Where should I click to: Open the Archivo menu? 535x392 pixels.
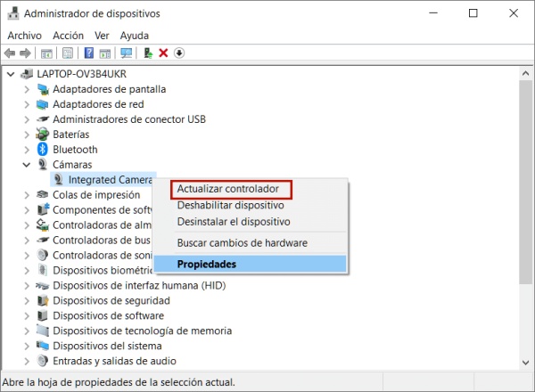[25, 36]
